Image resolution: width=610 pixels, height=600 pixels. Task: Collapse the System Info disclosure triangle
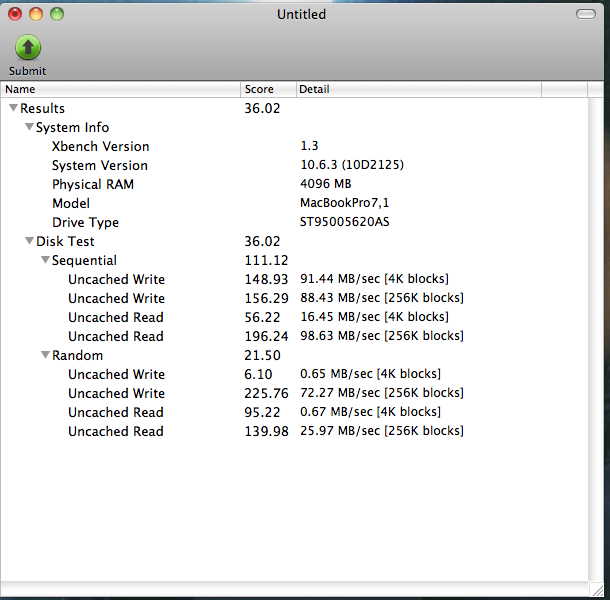coord(29,127)
